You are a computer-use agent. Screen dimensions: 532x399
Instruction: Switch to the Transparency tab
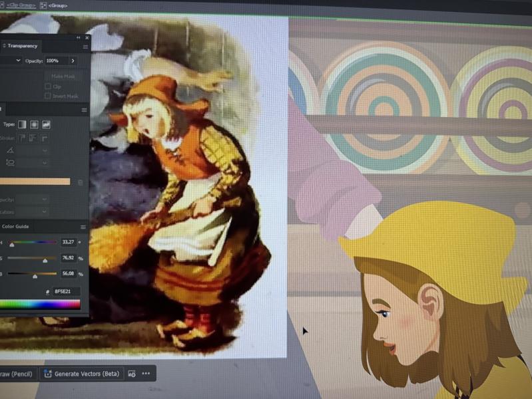pos(23,46)
